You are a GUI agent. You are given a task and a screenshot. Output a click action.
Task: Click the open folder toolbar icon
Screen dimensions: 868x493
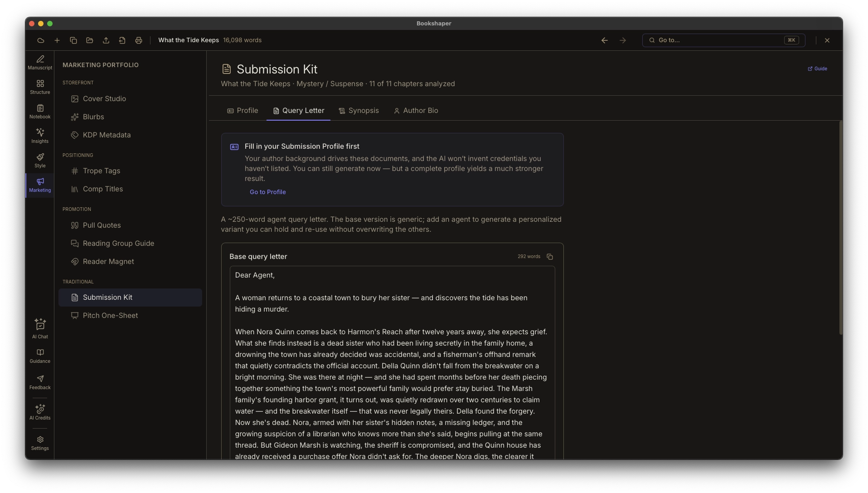(x=90, y=40)
